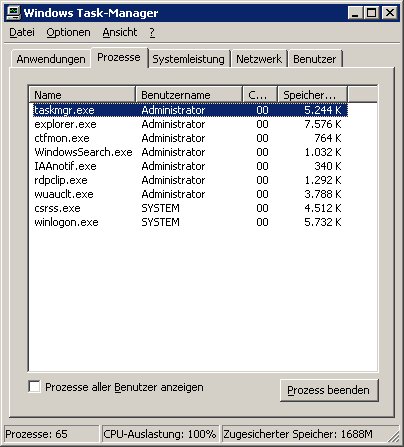Enable Prozesse aller Benutzer anzeigen checkbox
Viewport: 404px width, 447px height.
[35, 387]
